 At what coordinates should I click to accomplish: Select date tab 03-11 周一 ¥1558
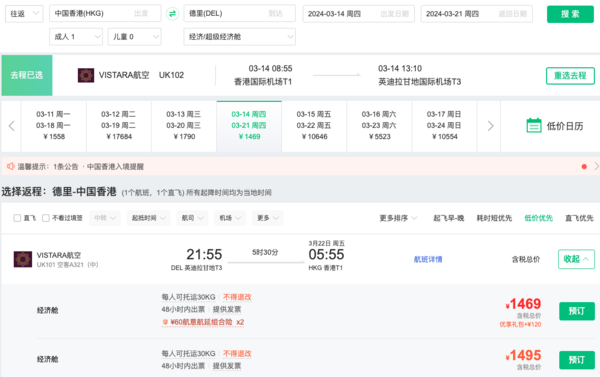[x=54, y=126]
